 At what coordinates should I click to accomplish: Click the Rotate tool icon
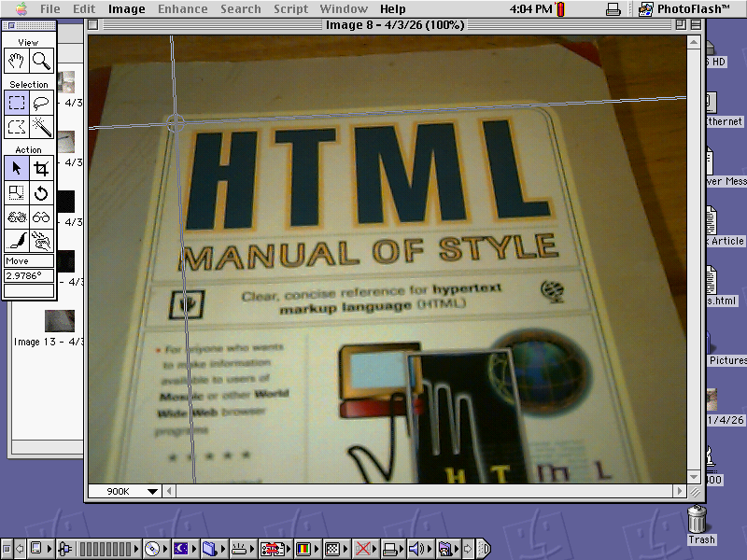(x=41, y=193)
